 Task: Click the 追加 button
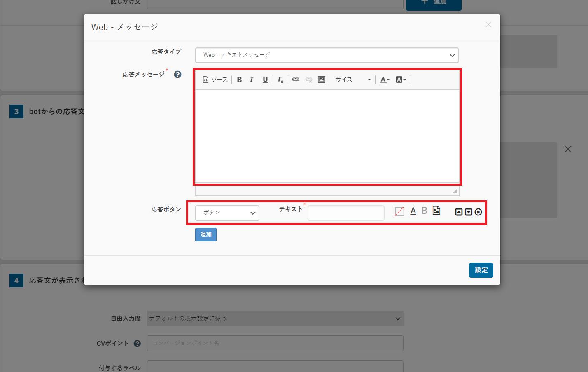[x=205, y=234]
